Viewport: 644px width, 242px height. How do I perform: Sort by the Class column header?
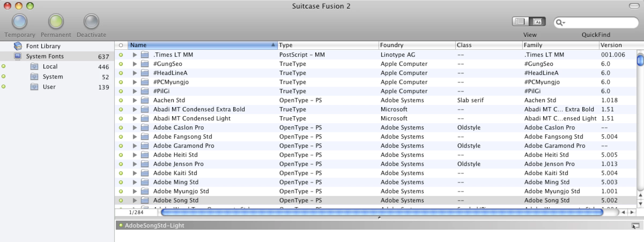point(489,45)
